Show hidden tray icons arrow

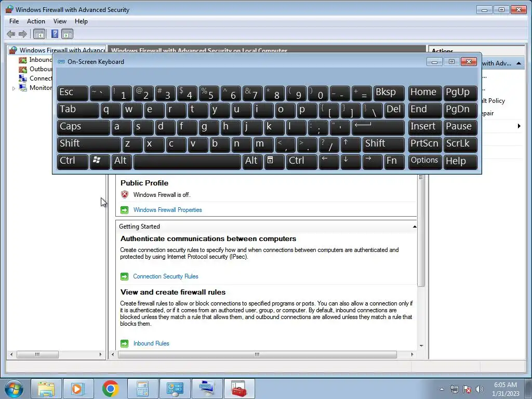click(x=442, y=389)
